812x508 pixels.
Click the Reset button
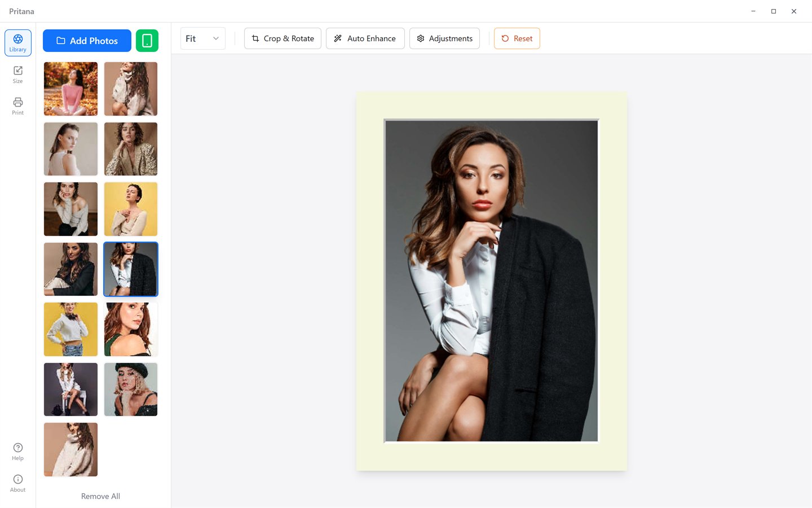pyautogui.click(x=517, y=38)
